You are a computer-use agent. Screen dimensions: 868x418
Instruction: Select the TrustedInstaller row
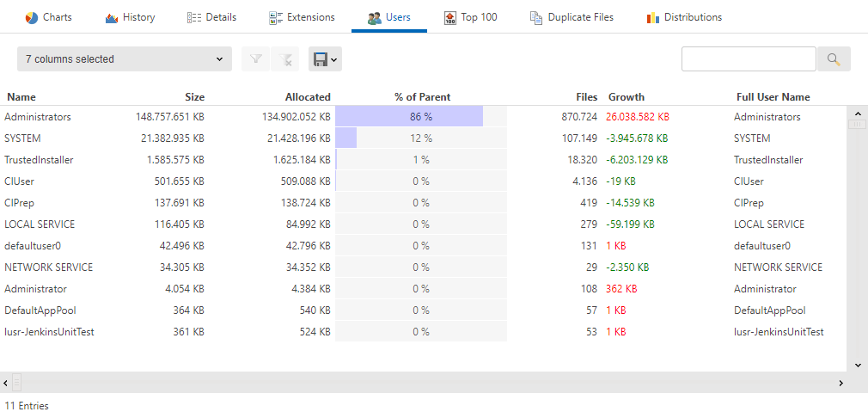(39, 160)
